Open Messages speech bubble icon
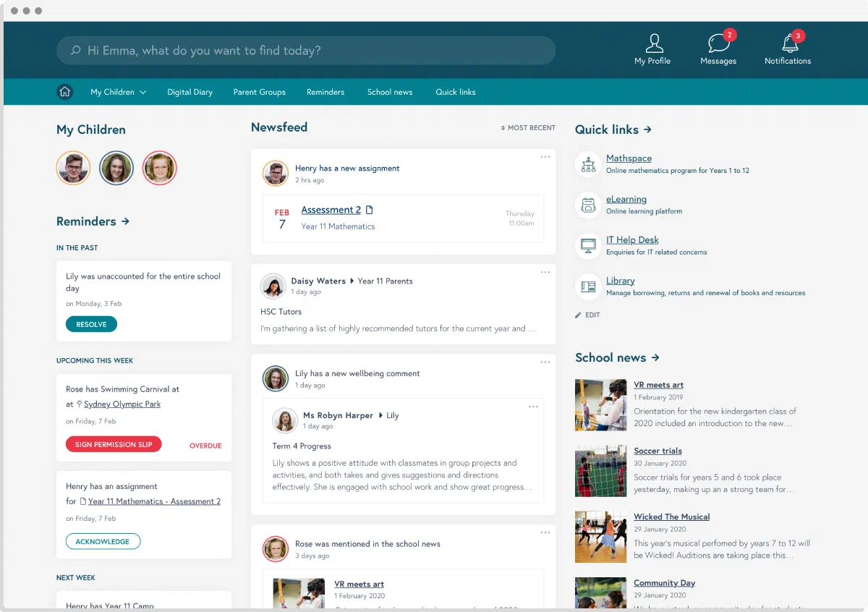The height and width of the screenshot is (612, 868). coord(718,43)
